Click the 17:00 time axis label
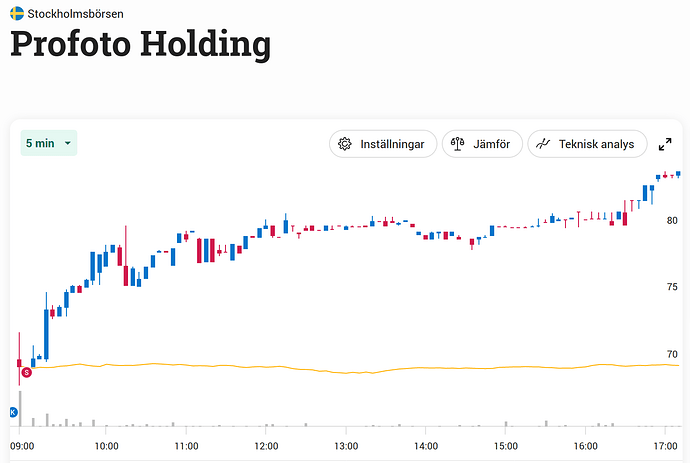The image size is (690, 463). (665, 446)
